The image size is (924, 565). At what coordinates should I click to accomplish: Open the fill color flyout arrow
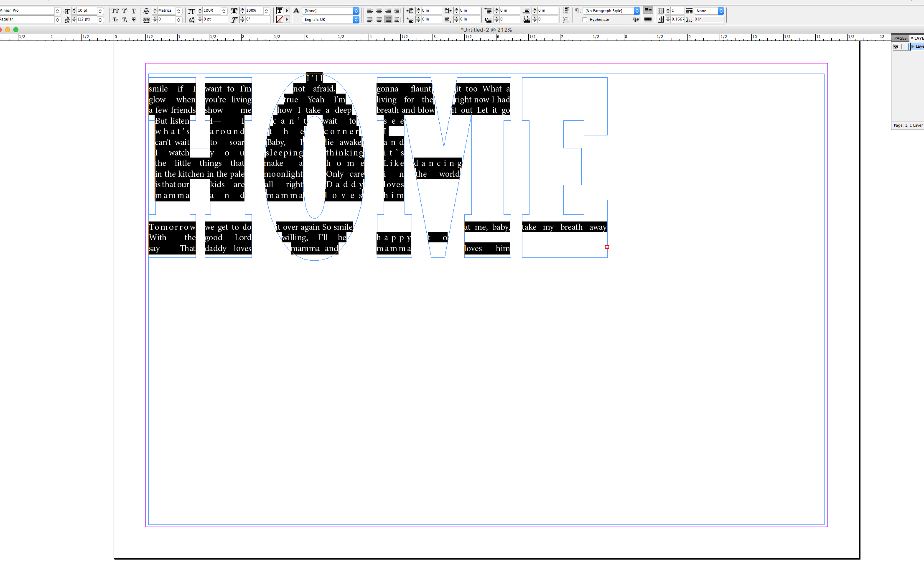(x=287, y=11)
